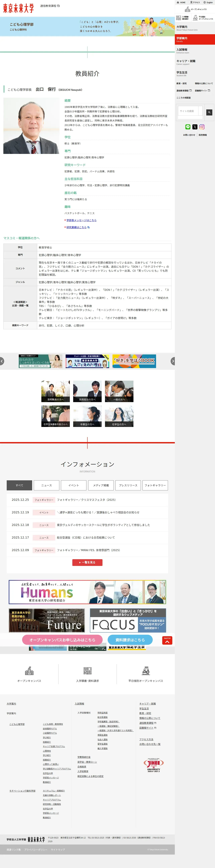Open 学生生活 Student life menu item
This screenshot has height=868, width=215.
(x=195, y=74)
